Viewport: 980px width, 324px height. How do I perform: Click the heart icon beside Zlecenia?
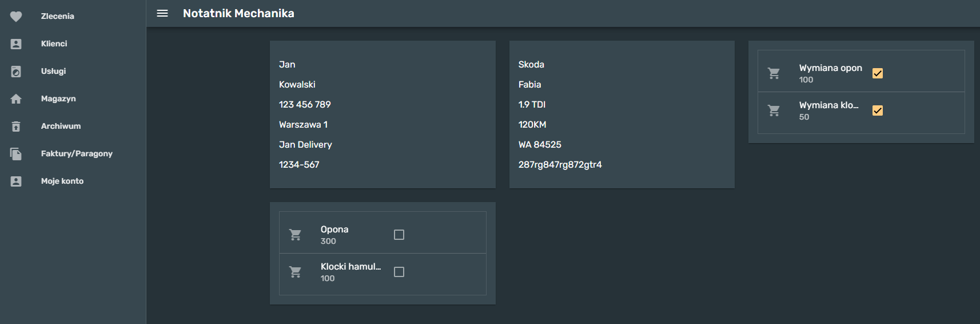coord(16,17)
